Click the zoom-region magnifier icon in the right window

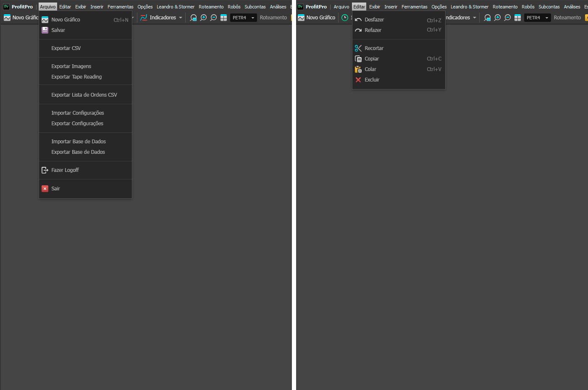(x=487, y=18)
